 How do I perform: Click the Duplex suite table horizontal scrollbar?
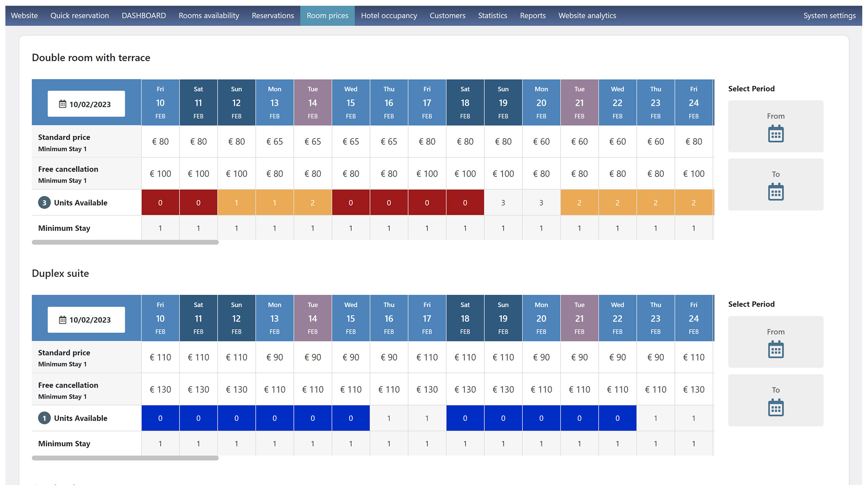coord(125,458)
